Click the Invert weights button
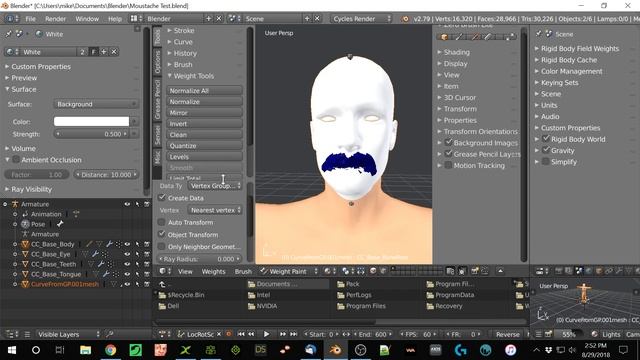640x360 pixels. (x=204, y=124)
